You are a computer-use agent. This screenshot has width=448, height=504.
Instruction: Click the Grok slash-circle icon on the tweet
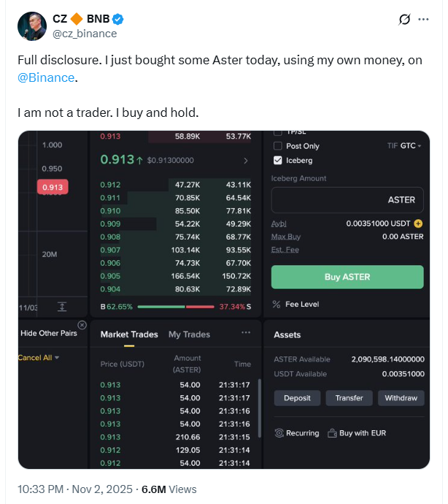[x=403, y=20]
